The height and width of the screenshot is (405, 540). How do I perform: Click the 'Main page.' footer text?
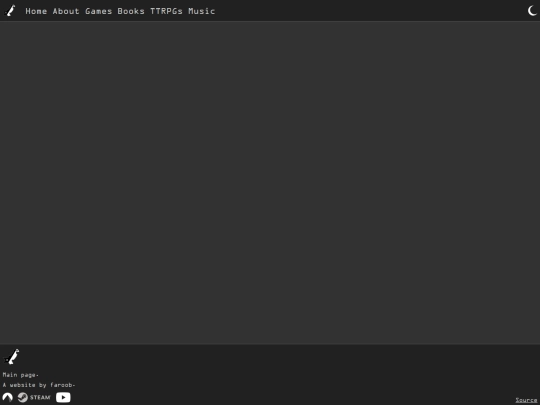21,375
